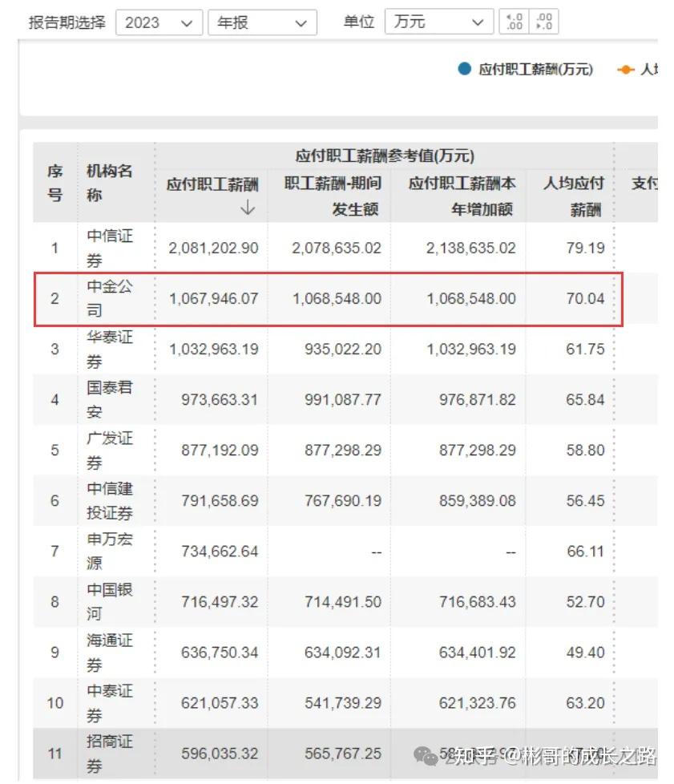Click the value 1,067,946.07
674x784 pixels.
(x=213, y=298)
